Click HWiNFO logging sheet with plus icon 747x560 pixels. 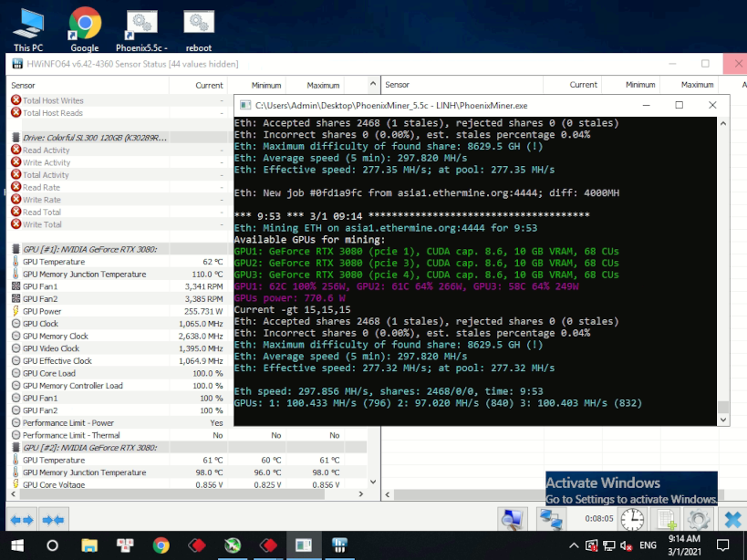pyautogui.click(x=666, y=519)
